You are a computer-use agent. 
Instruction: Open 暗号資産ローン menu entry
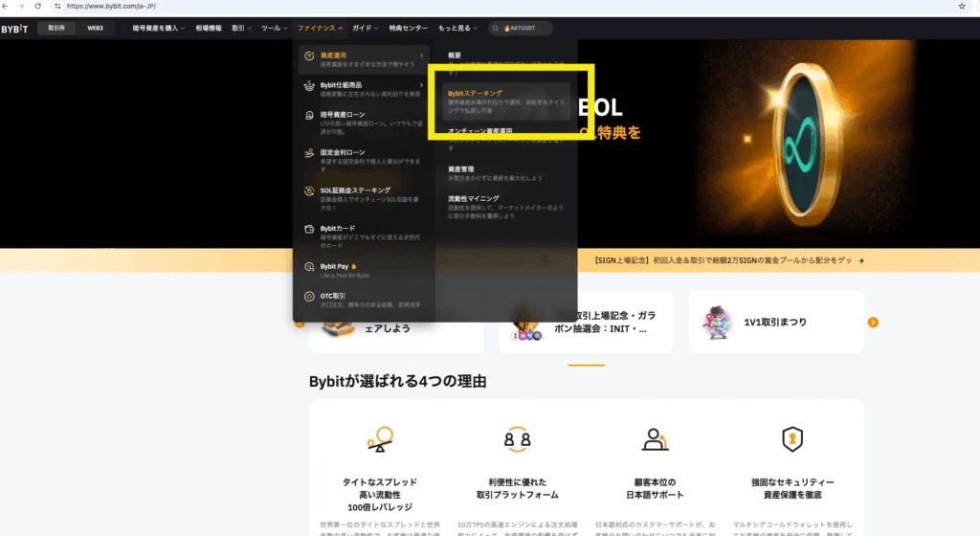[x=364, y=123]
